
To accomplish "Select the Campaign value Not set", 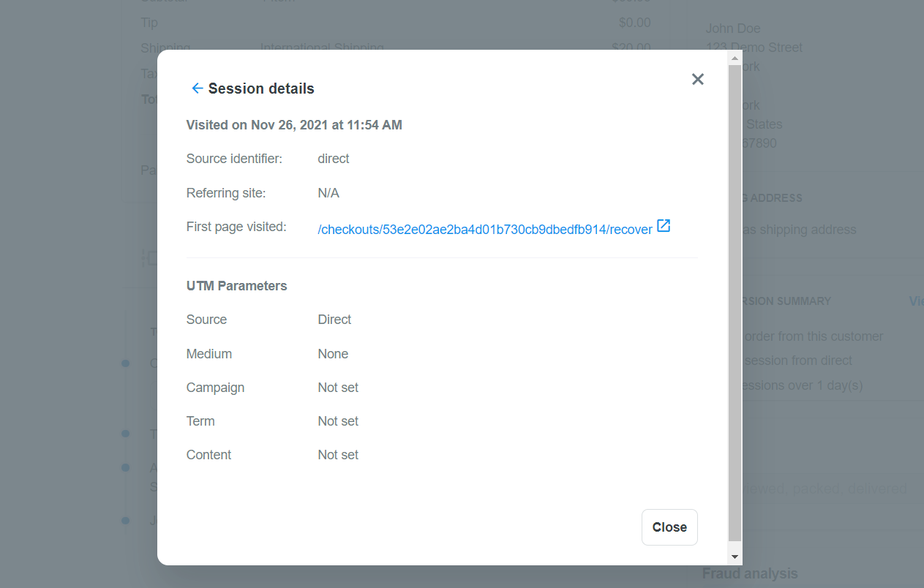I will [x=338, y=388].
